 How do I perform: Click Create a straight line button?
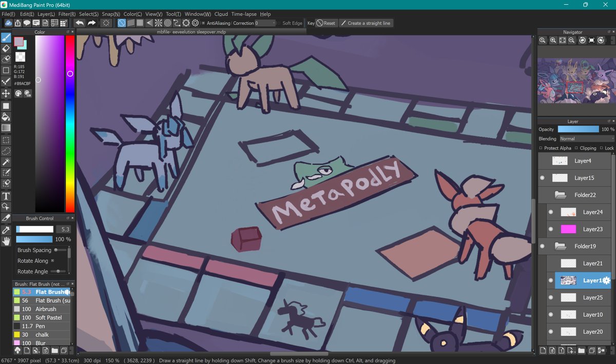tap(366, 23)
